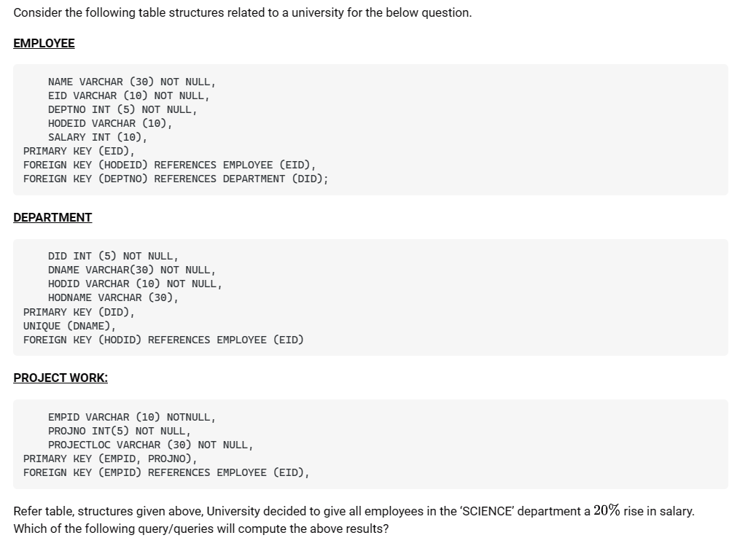Click the DID INT (5) NOT NULL line
This screenshot has height=546, width=756.
[x=112, y=256]
